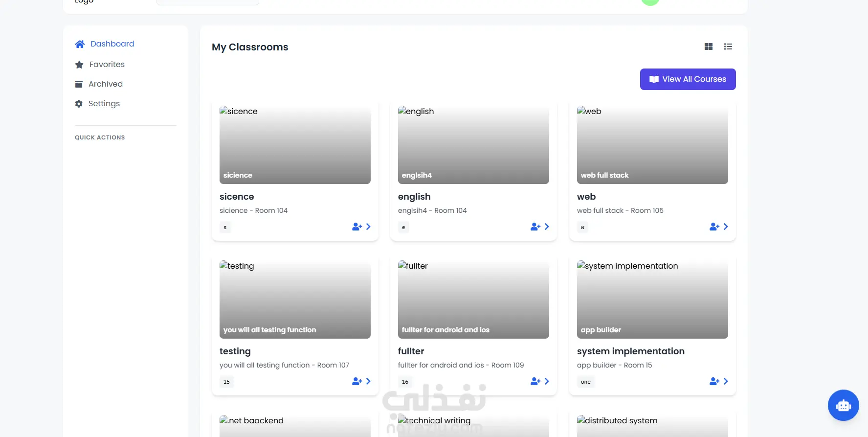Click the 'one' tag on system implementation card
Viewport: 868px width, 437px height.
(x=586, y=382)
